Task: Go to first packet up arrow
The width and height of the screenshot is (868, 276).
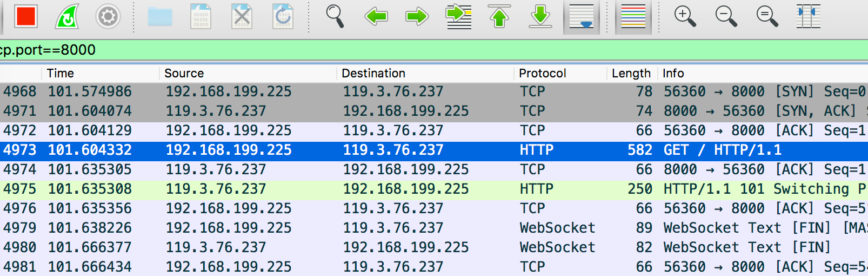Action: pyautogui.click(x=499, y=16)
